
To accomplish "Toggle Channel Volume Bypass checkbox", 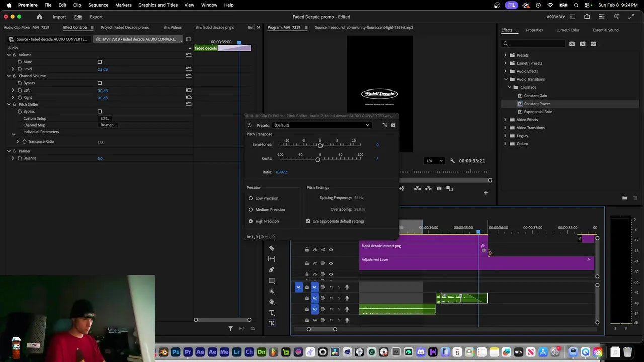I will click(100, 83).
